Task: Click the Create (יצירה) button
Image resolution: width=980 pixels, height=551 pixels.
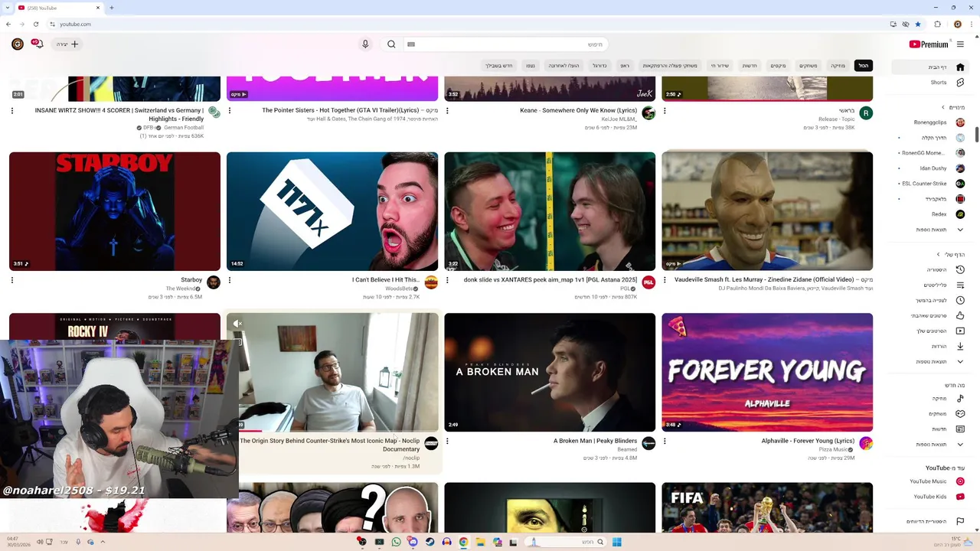Action: 67,44
